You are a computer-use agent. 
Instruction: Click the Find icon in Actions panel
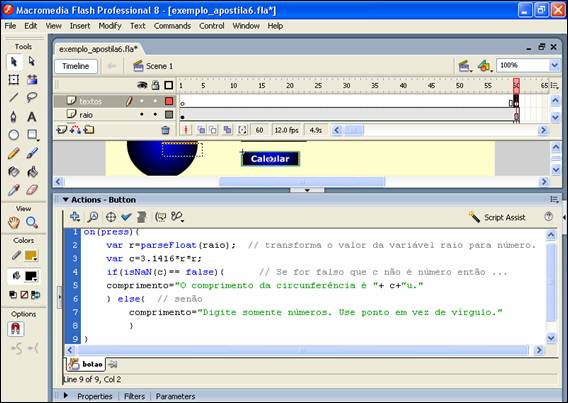pos(93,217)
